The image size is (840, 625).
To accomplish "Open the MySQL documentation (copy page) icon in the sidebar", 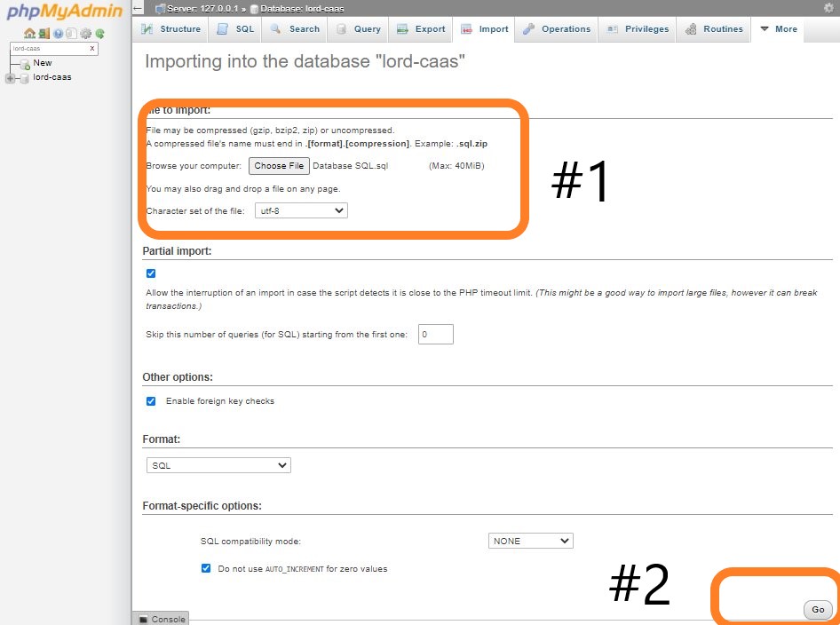I will (72, 34).
